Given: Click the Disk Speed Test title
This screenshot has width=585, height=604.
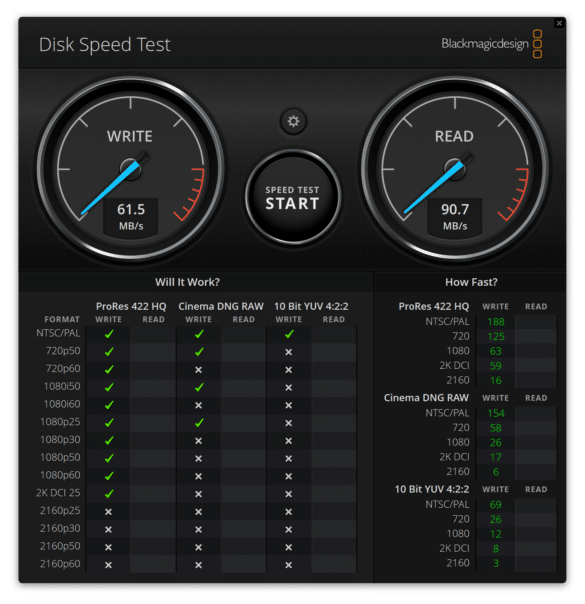Looking at the screenshot, I should point(104,45).
